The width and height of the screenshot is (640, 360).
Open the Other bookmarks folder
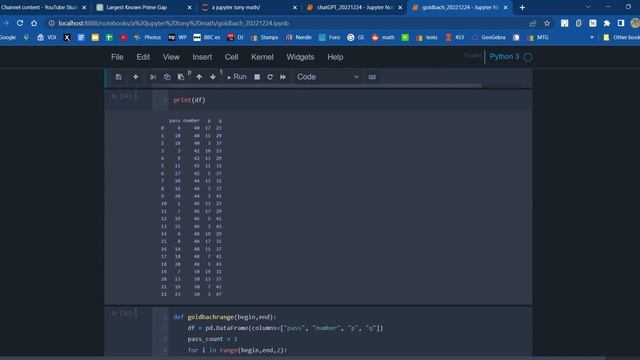pyautogui.click(x=621, y=37)
